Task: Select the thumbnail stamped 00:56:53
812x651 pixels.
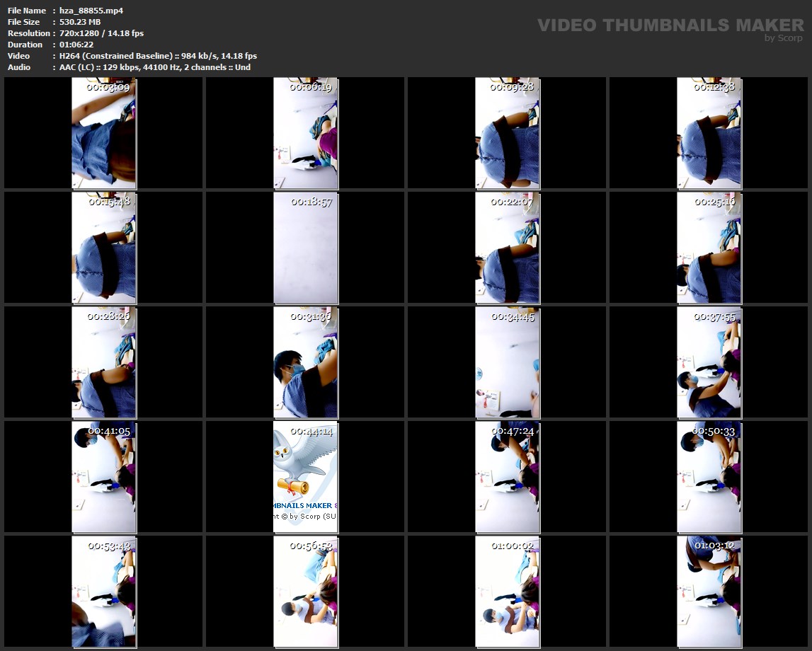Action: [306, 592]
